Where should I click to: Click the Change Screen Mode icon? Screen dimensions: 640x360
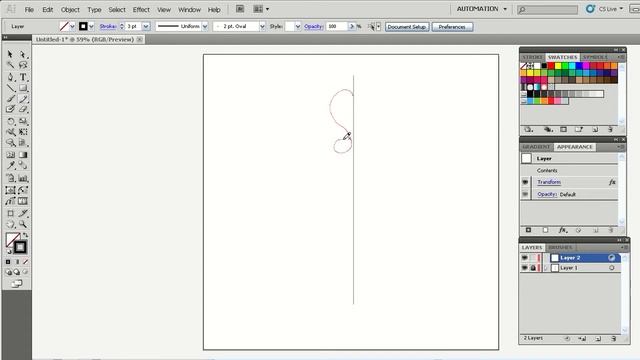point(17,284)
